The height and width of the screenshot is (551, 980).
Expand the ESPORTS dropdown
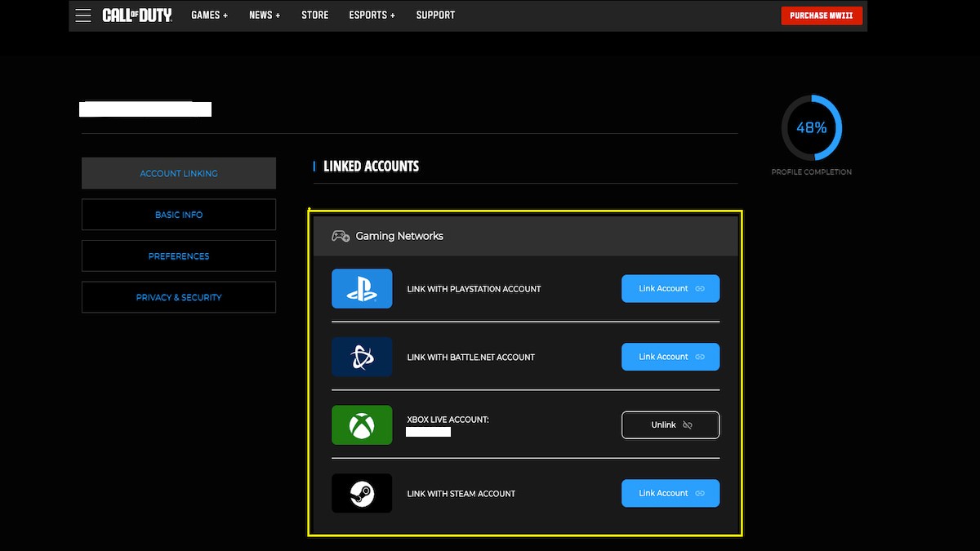(x=372, y=15)
